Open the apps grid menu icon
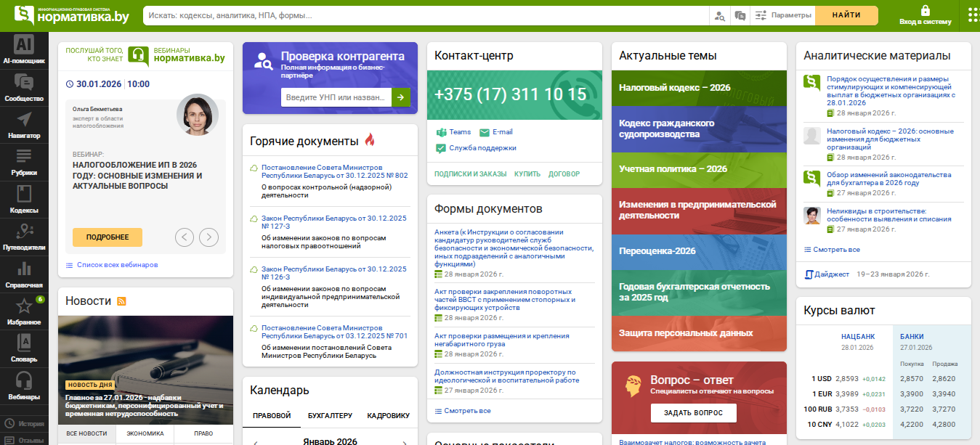This screenshot has height=445, width=980. pyautogui.click(x=973, y=15)
